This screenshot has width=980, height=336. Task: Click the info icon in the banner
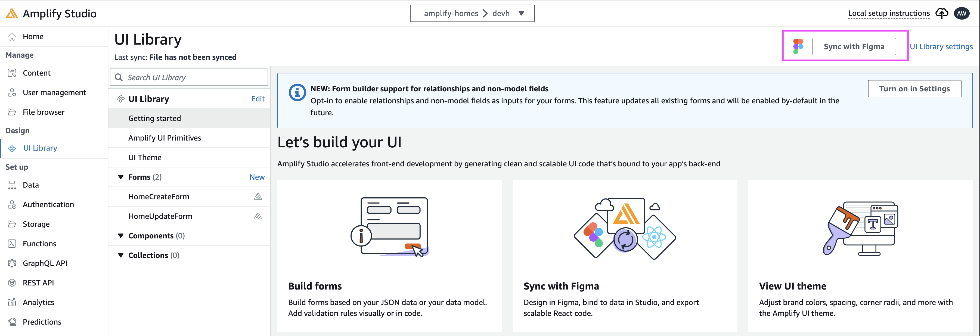(297, 92)
